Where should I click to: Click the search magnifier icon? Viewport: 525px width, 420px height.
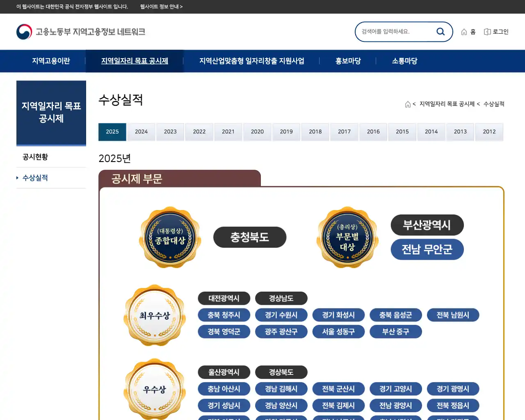point(441,31)
